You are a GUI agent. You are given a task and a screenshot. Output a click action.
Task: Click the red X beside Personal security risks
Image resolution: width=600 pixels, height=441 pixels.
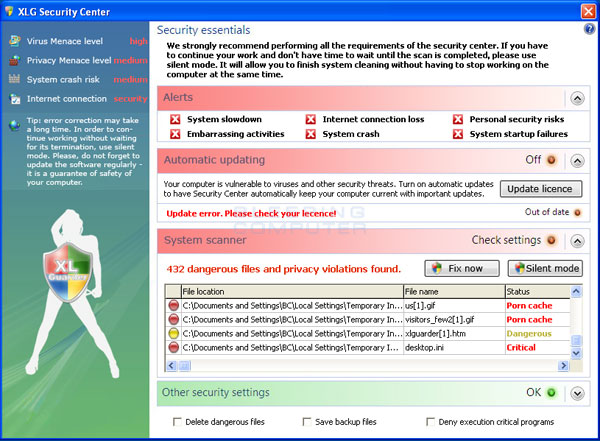pos(458,119)
